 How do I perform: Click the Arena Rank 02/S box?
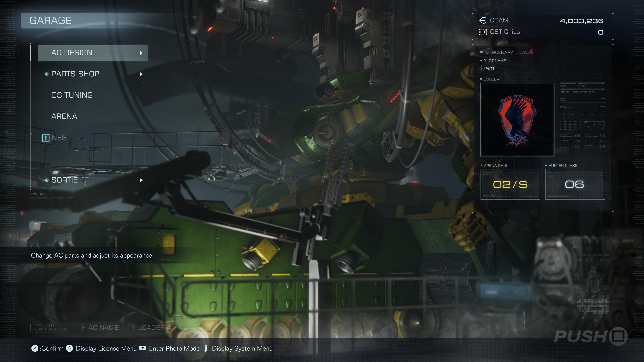[510, 184]
